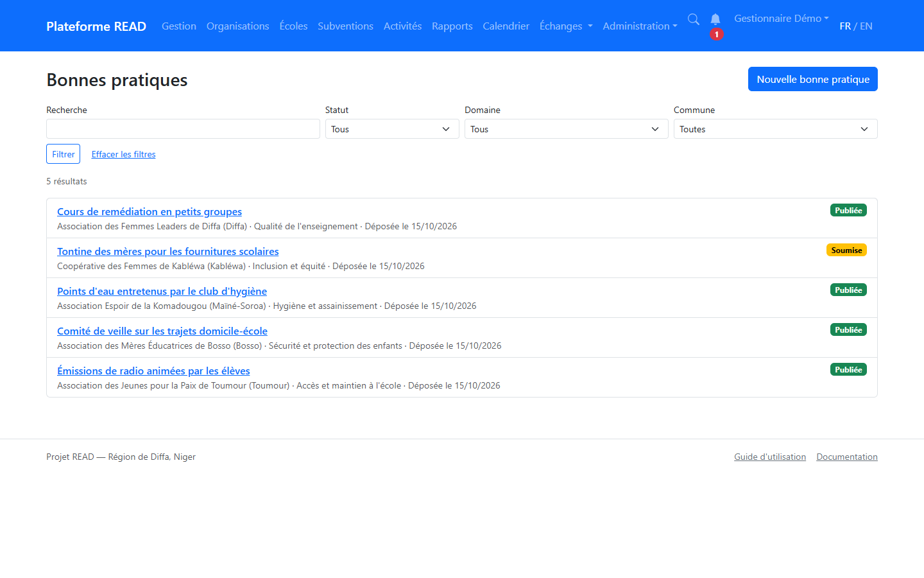Click the Publiée badge on Émissions de radio row
This screenshot has height=578, width=924.
[x=848, y=370]
